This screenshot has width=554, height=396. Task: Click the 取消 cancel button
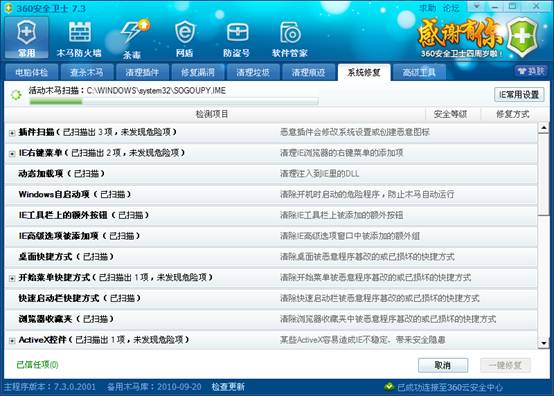coord(443,365)
